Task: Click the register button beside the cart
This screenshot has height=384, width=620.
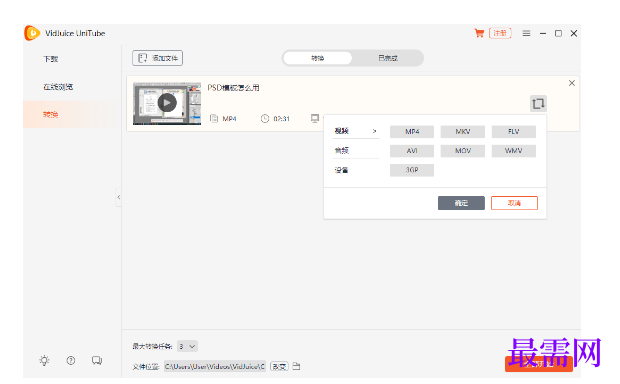Action: [x=500, y=33]
